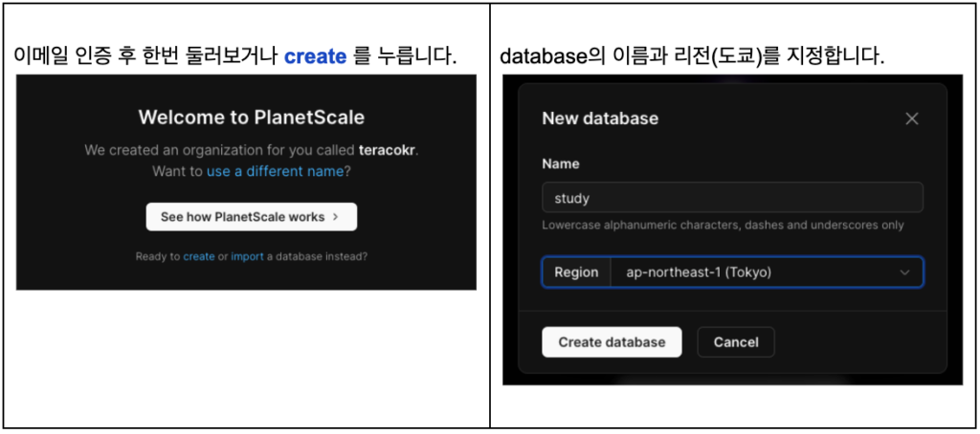
Task: Click the bold blue 'create' in Korean instruction
Action: 315,56
